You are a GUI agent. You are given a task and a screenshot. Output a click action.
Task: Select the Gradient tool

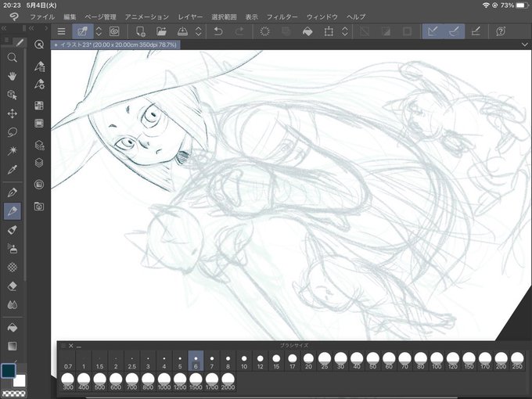click(x=13, y=346)
